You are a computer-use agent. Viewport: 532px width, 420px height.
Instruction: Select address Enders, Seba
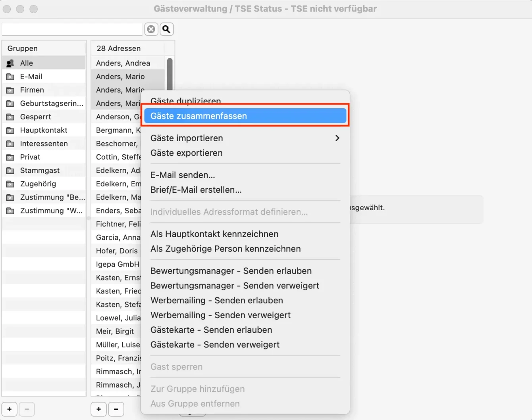tap(116, 211)
